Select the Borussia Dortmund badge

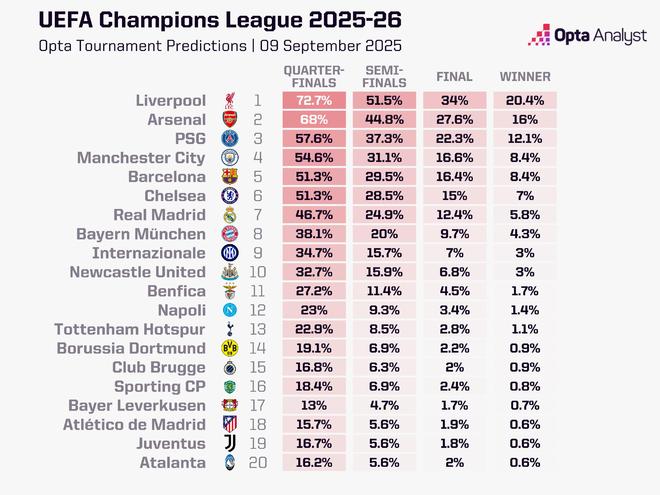[x=228, y=348]
